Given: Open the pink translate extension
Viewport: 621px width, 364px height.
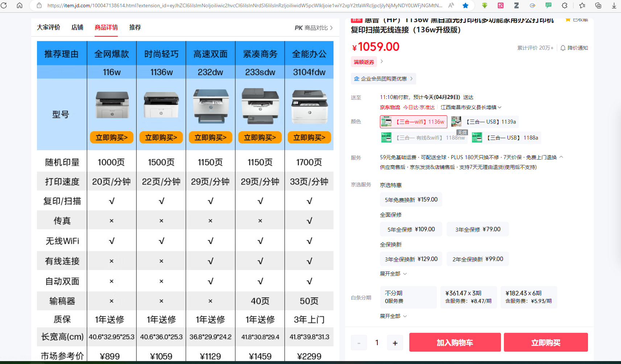Looking at the screenshot, I should 501,5.
